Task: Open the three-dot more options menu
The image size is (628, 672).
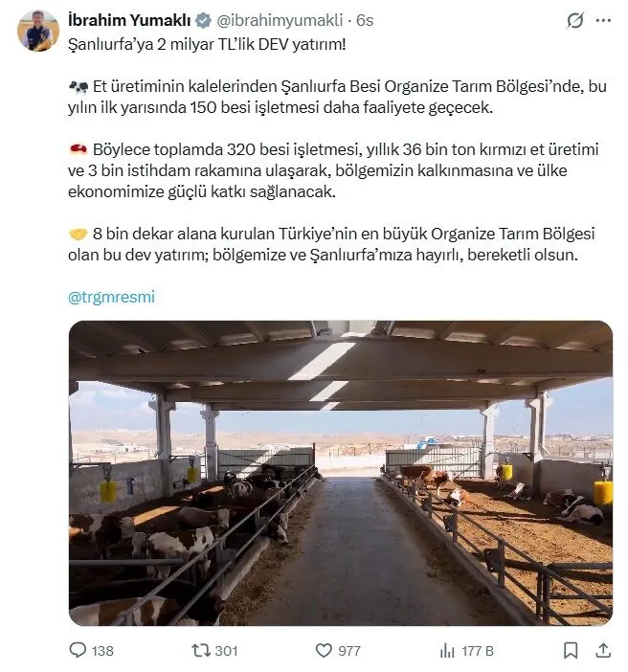Action: click(x=602, y=20)
